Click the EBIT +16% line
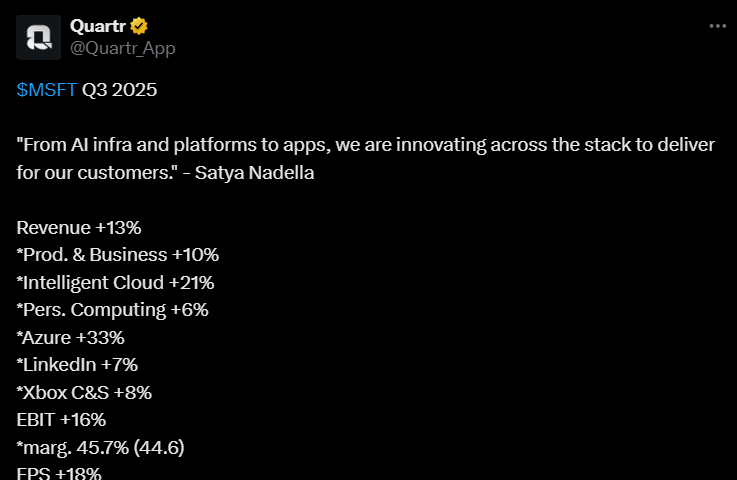 (x=61, y=420)
